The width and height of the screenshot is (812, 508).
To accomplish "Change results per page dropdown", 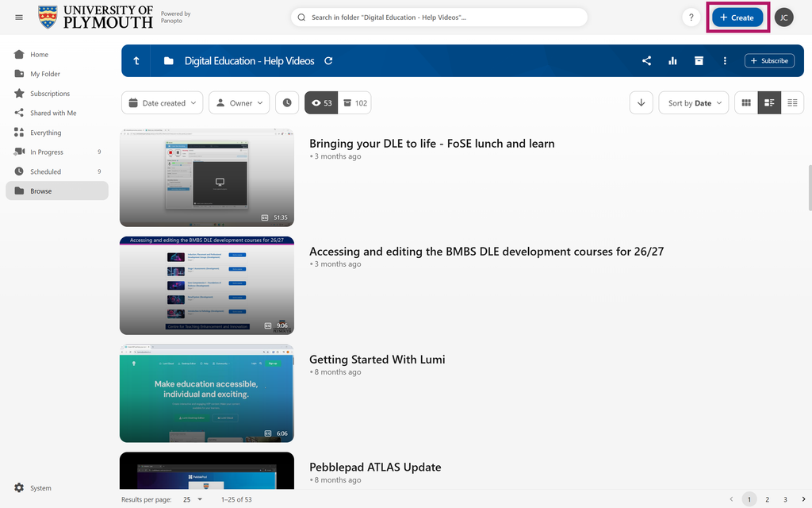I will coord(192,499).
